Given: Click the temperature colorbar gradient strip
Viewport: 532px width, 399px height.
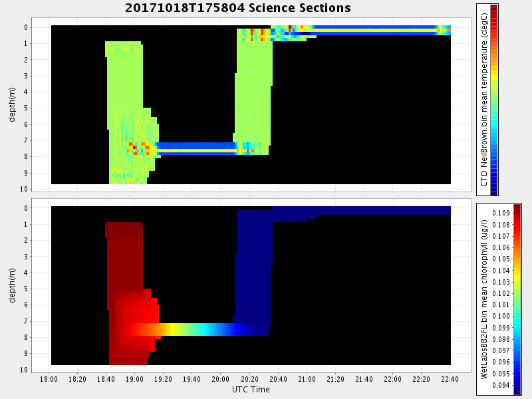Looking at the screenshot, I should coord(494,100).
